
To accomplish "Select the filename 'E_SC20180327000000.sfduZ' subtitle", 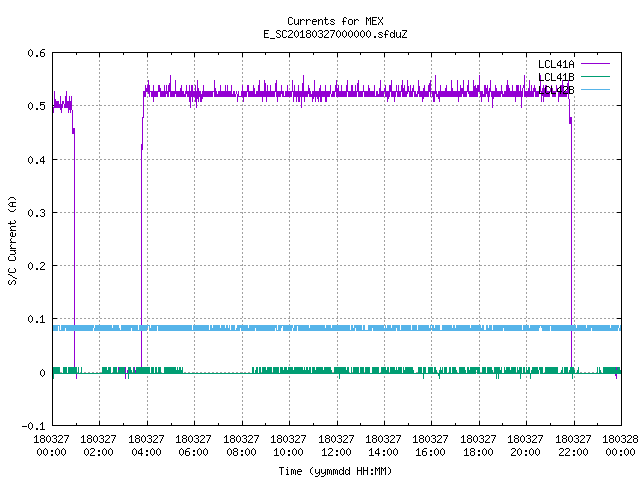I will (x=335, y=34).
